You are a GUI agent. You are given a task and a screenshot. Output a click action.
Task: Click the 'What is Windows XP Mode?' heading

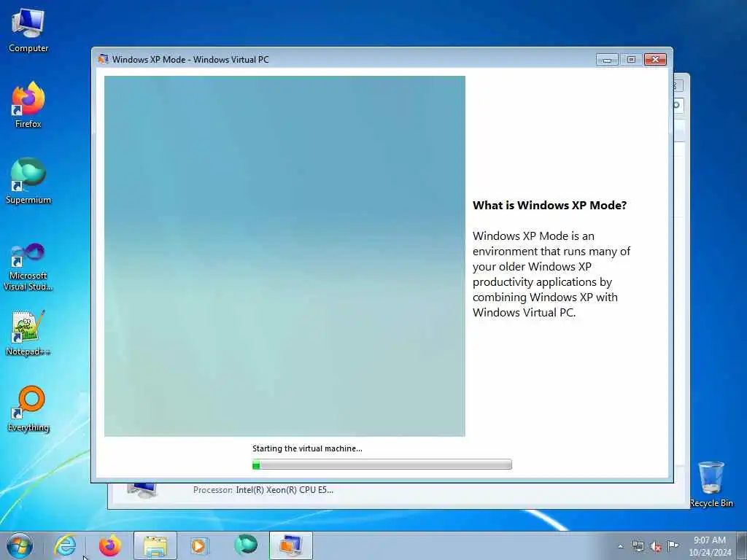549,205
